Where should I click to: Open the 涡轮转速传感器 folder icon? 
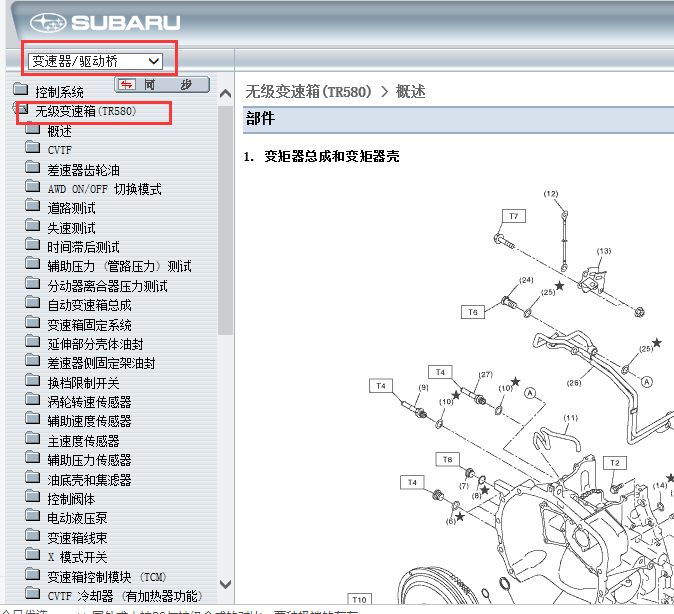coord(32,399)
